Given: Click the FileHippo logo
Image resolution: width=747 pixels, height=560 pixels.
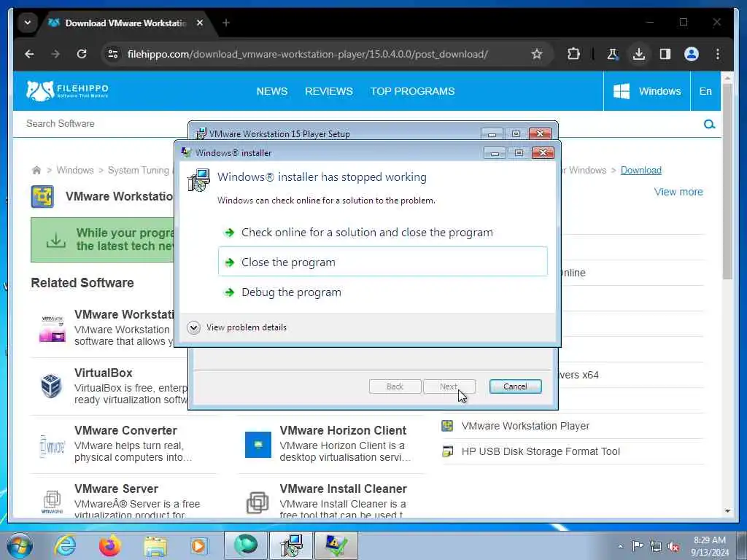Looking at the screenshot, I should (67, 90).
